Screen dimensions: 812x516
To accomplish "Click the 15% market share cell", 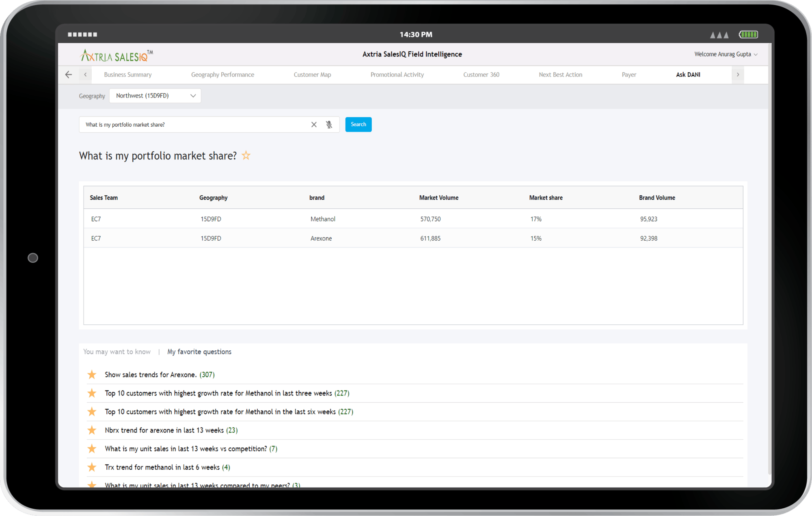I will tap(536, 238).
